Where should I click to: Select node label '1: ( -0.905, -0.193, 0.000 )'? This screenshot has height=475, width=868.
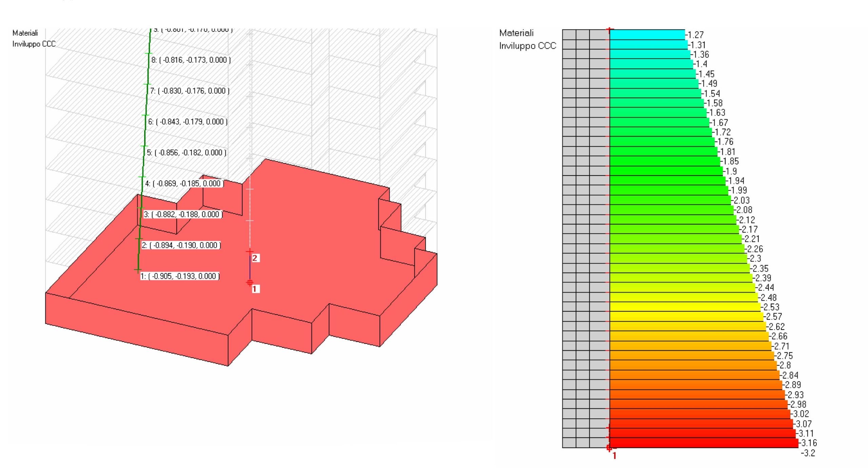click(180, 276)
